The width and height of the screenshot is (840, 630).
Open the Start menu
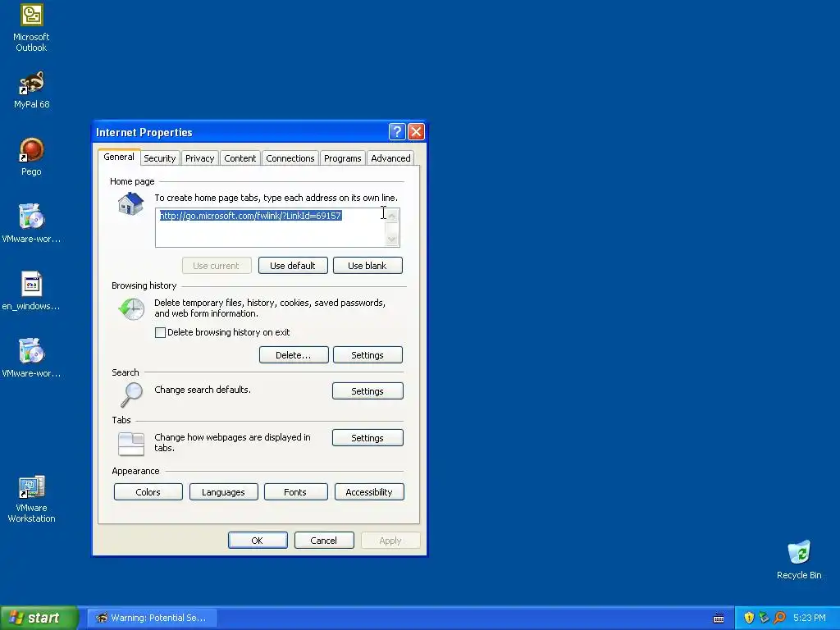coord(39,618)
